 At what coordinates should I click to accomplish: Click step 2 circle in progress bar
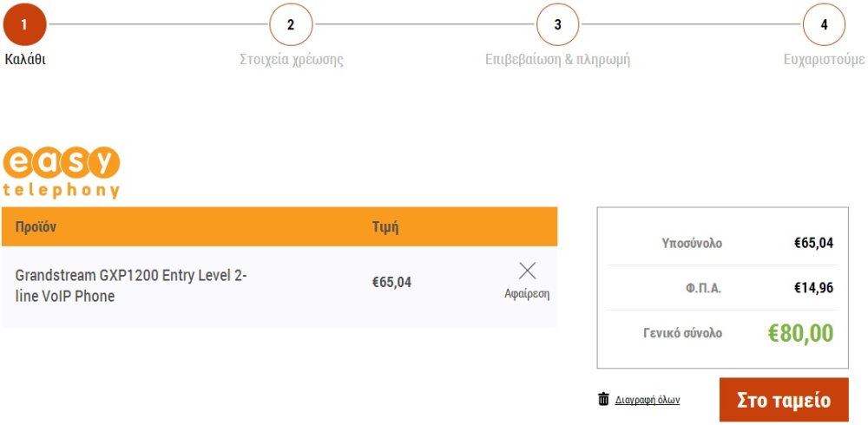click(x=291, y=24)
